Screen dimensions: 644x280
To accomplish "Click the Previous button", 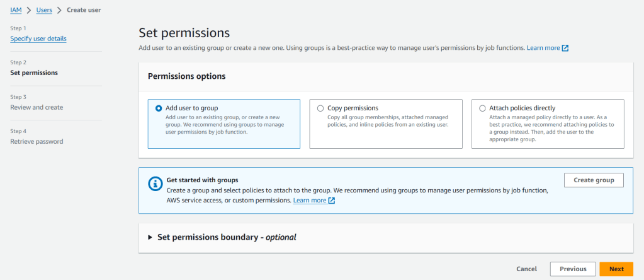I will click(573, 269).
